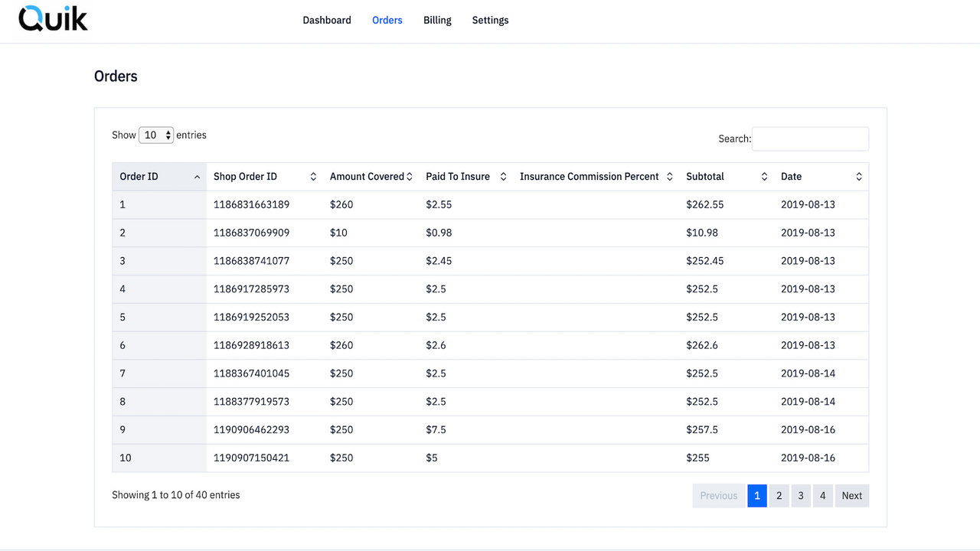Screen dimensions: 980x551
Task: Select shop order ID 1188367401045
Action: 251,373
